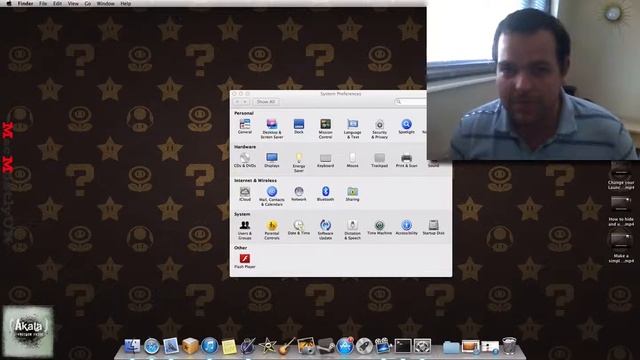The height and width of the screenshot is (360, 640).
Task: Go back in System Preferences
Action: coord(237,102)
